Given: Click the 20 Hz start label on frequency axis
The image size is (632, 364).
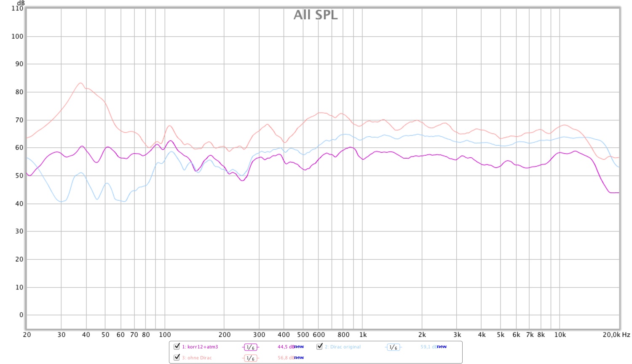Looking at the screenshot, I should point(27,335).
